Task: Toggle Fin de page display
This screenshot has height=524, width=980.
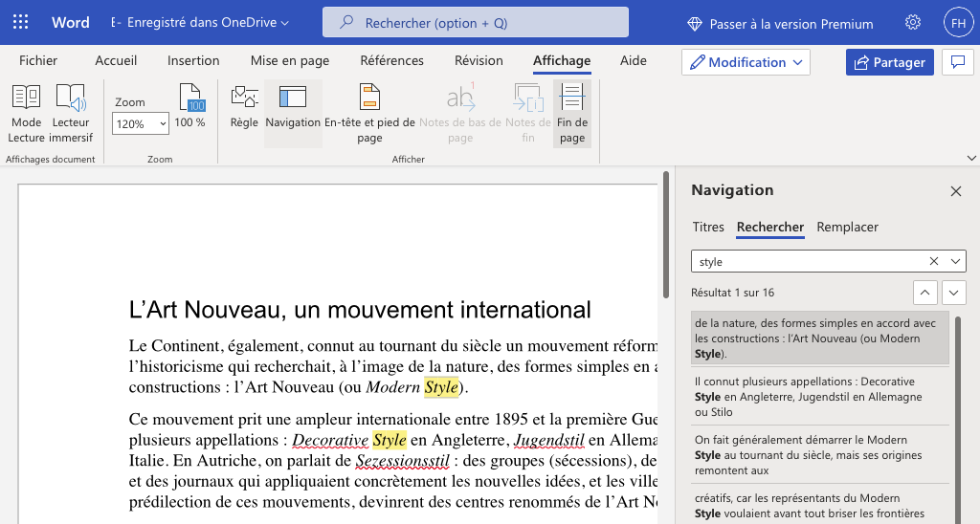Action: pyautogui.click(x=572, y=114)
